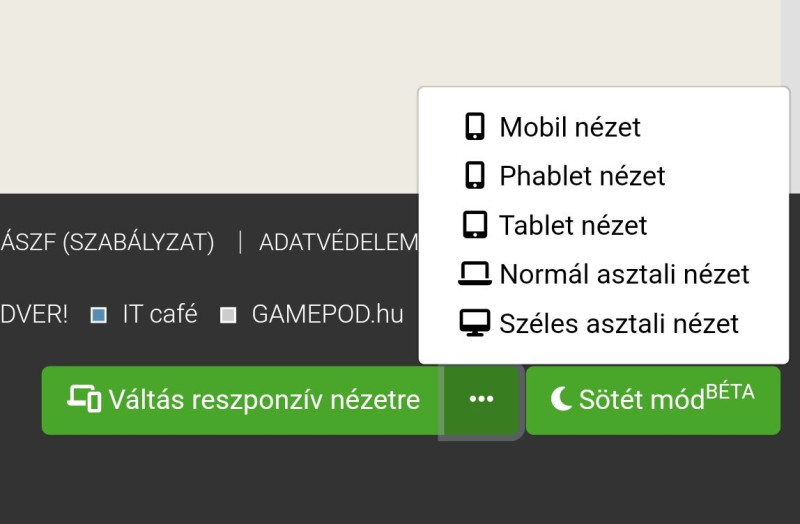Visit the GAMEPOD.hu link
Image resolution: width=800 pixels, height=524 pixels.
[x=327, y=314]
